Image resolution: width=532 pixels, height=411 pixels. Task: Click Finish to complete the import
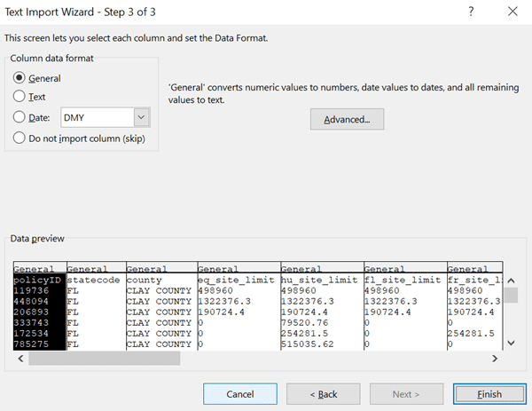coord(489,394)
